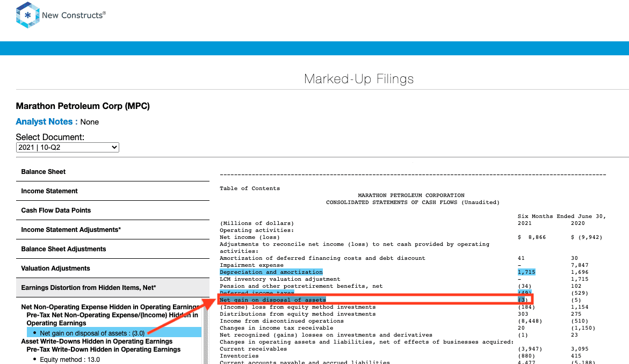Screen dimensions: 629x364
Task: Select Cash Flow Data Points section
Action: 113,210
